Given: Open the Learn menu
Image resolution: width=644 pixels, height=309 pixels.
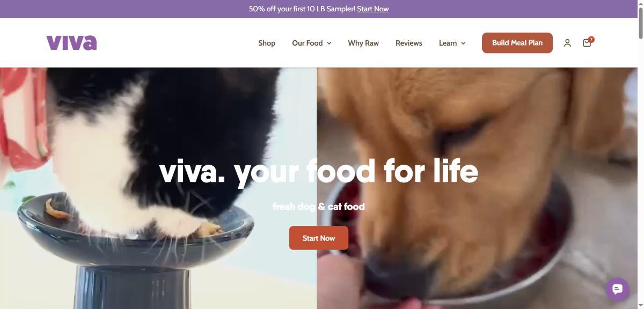Looking at the screenshot, I should (x=452, y=43).
